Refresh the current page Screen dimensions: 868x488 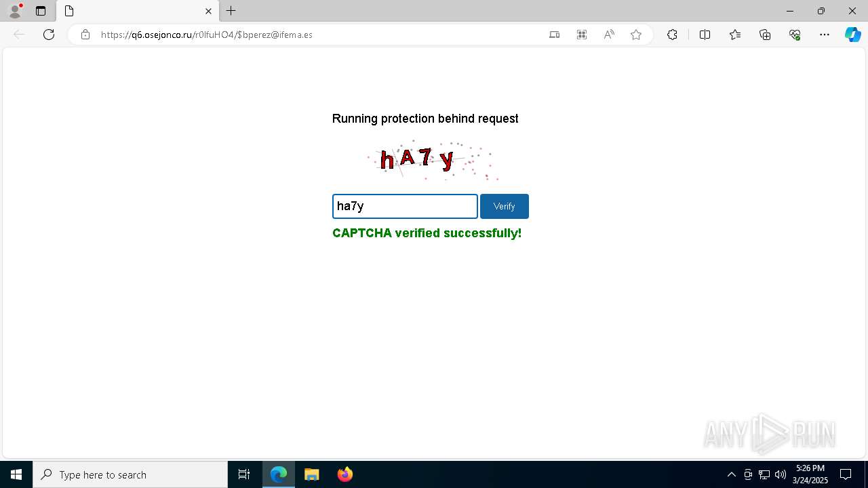49,35
